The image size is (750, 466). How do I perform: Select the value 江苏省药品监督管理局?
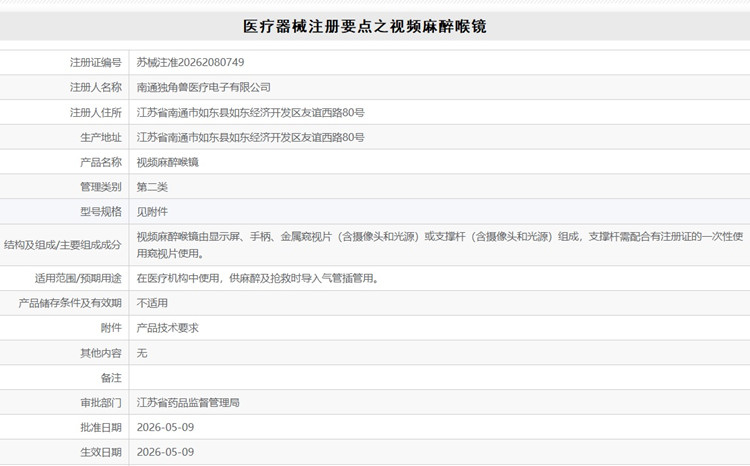click(x=188, y=403)
